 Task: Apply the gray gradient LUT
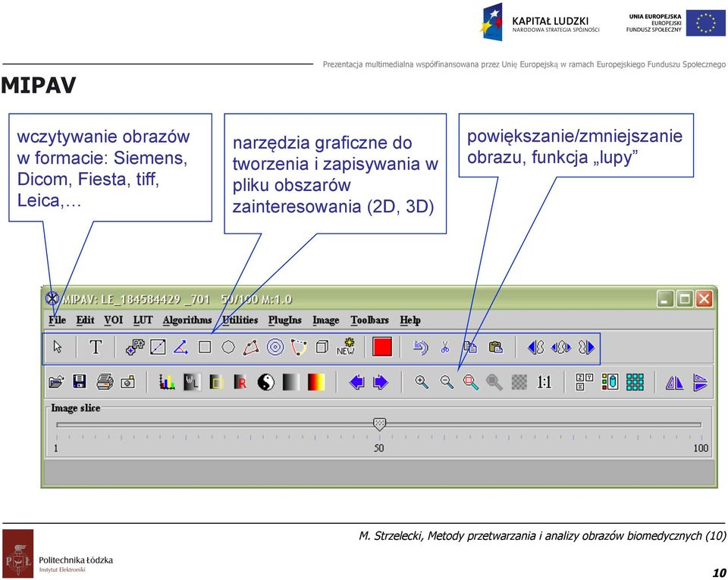click(290, 382)
